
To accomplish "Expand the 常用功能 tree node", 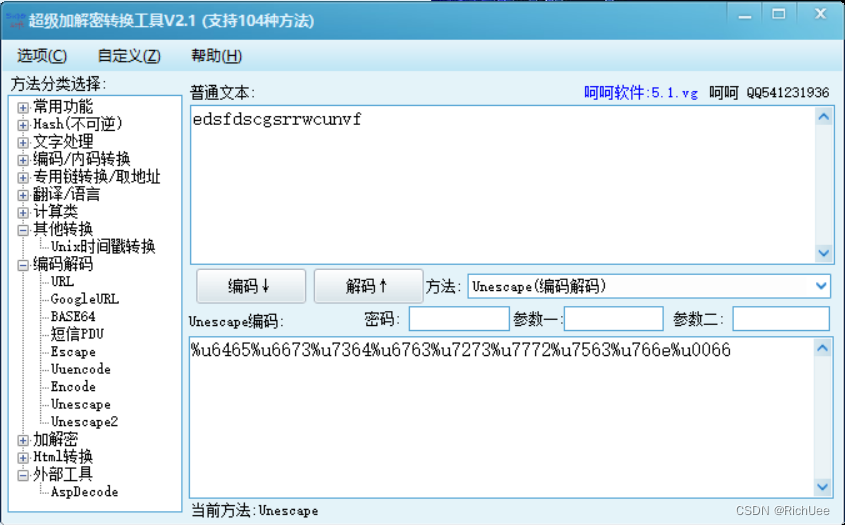I will pos(23,107).
